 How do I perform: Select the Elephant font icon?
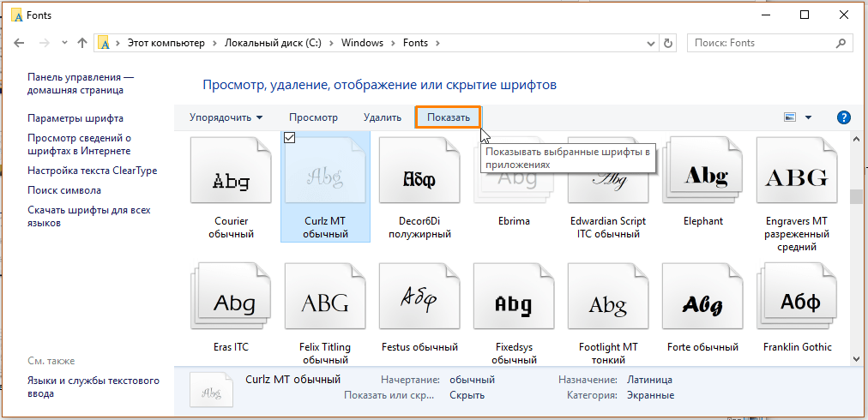703,170
